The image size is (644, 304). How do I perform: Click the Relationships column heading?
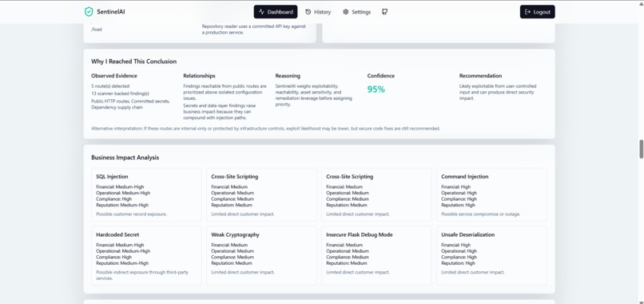tap(199, 76)
